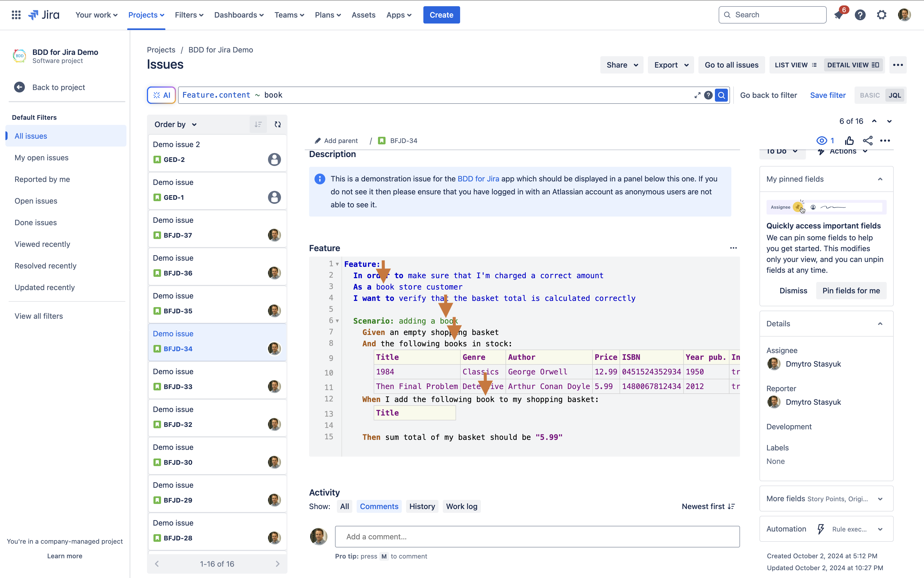Dismiss the pinned fields tip
Viewport: 924px width, 578px height.
point(793,291)
